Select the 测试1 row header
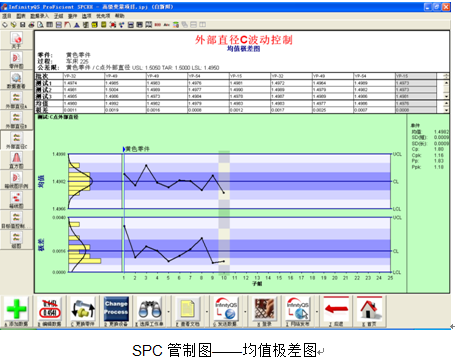This screenshot has width=455, height=362. coord(49,83)
